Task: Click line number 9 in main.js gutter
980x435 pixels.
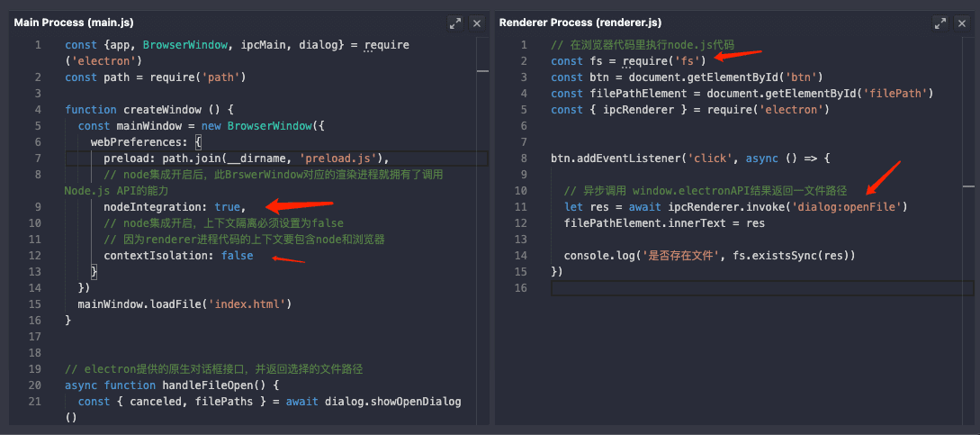Action: click(x=37, y=207)
